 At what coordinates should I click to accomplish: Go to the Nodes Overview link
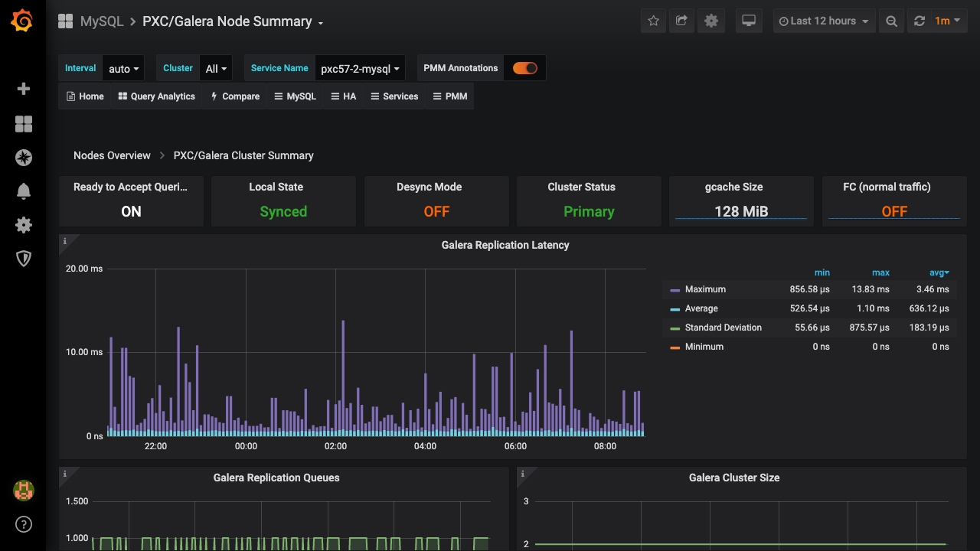click(x=112, y=155)
